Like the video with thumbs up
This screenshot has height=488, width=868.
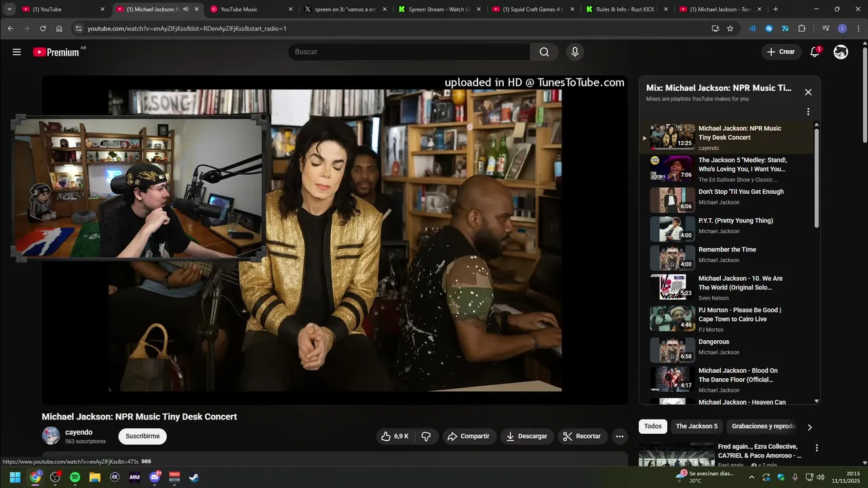396,436
